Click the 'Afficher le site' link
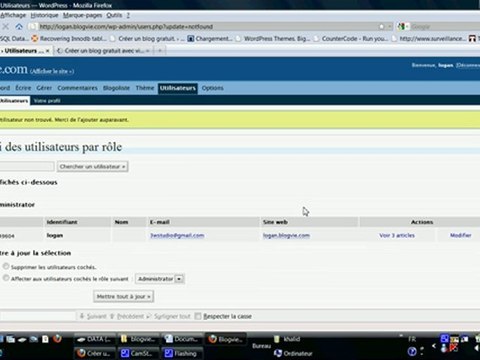 [52, 71]
